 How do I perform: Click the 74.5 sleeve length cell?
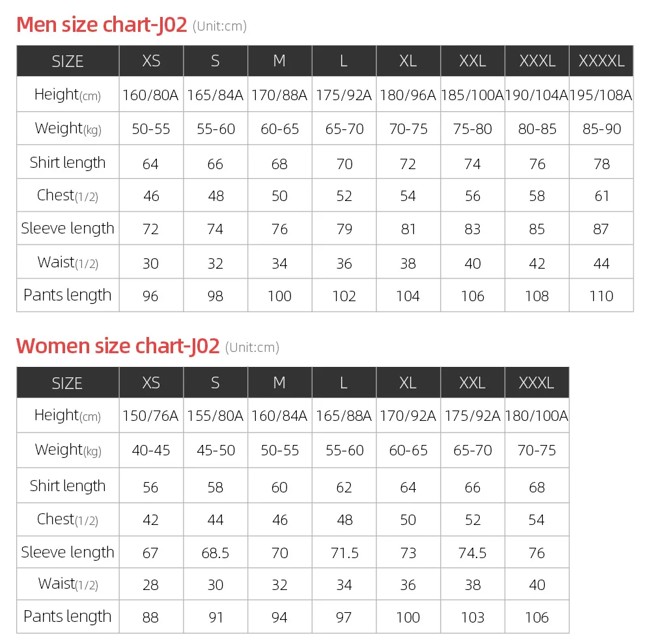pyautogui.click(x=473, y=553)
